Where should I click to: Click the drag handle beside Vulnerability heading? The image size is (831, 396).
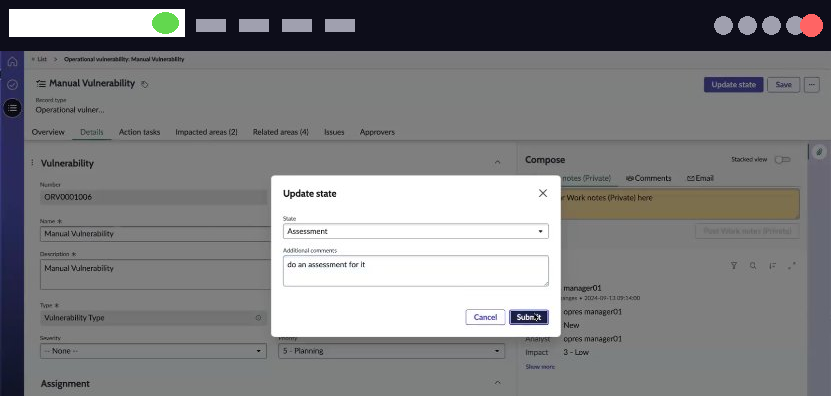tap(32, 163)
